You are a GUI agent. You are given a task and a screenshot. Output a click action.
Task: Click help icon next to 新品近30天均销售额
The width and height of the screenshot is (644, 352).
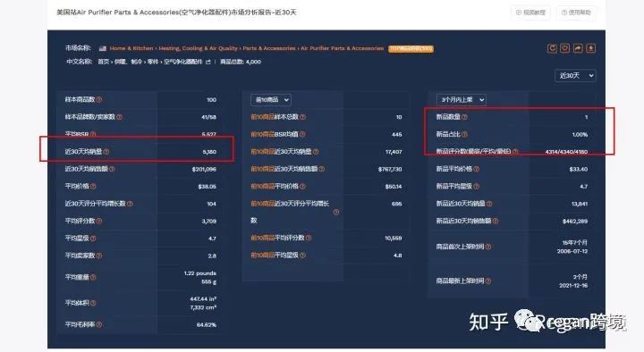[x=496, y=222]
